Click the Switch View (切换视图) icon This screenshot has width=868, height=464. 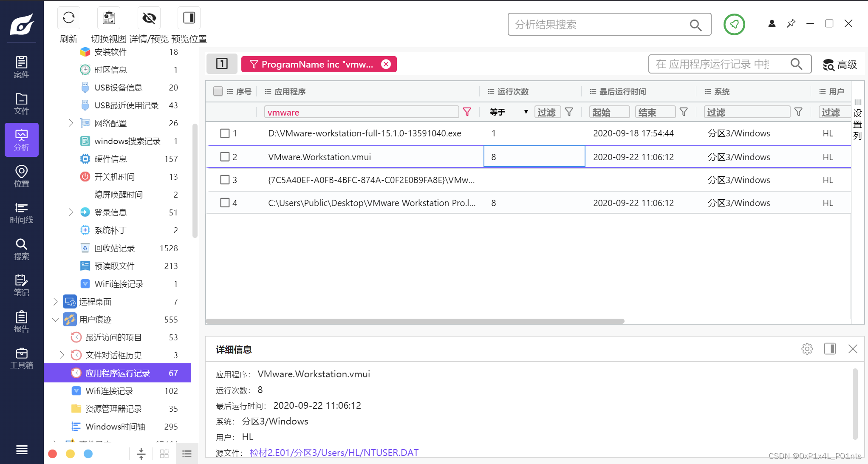[109, 18]
